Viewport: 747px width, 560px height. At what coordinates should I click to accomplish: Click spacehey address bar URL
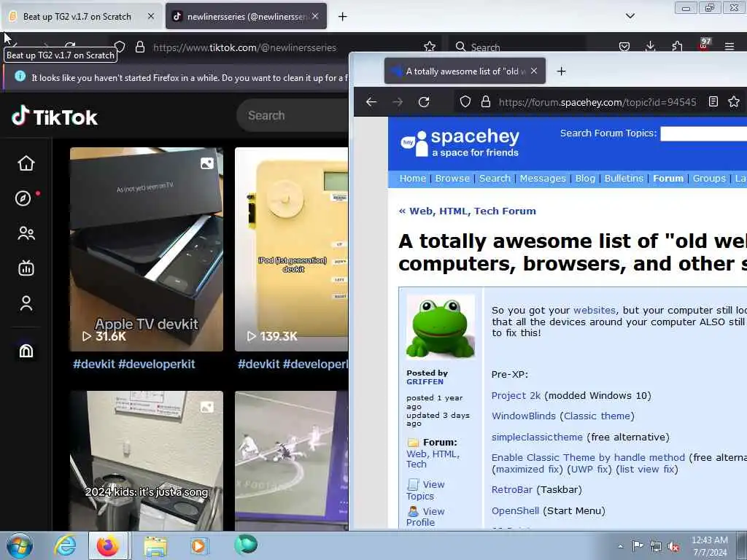pos(597,102)
